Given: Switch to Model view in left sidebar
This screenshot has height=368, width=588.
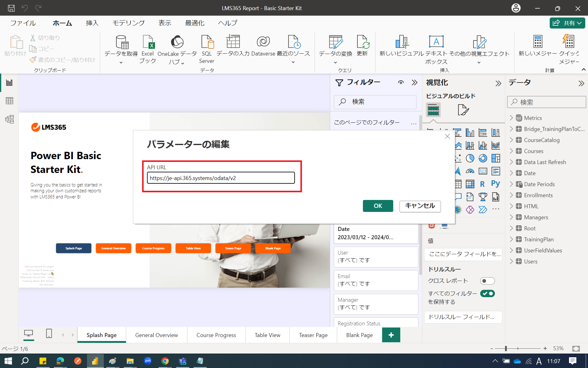Looking at the screenshot, I should coord(9,119).
